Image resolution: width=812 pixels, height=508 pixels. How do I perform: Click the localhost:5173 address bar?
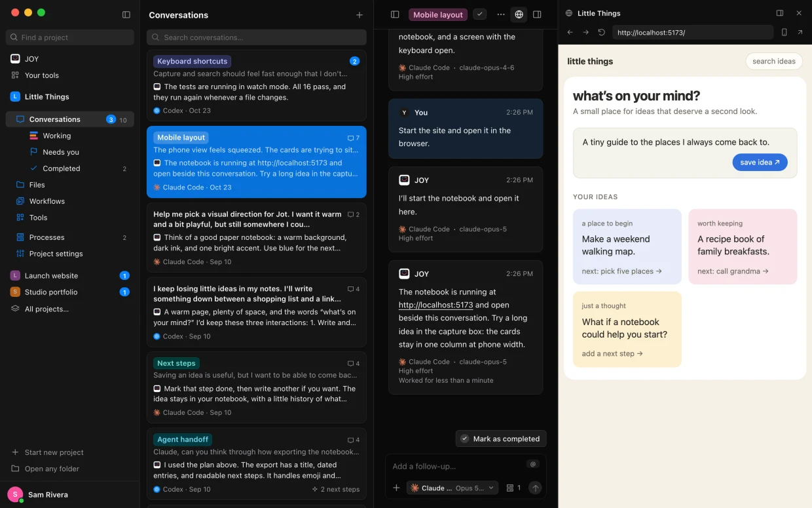point(693,32)
